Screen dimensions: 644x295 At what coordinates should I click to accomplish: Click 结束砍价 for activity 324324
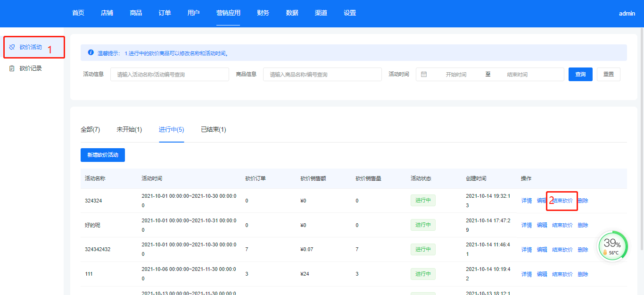pos(562,201)
